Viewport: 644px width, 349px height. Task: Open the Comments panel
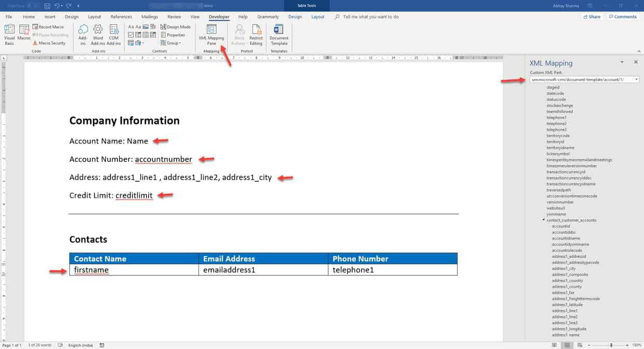tap(623, 16)
